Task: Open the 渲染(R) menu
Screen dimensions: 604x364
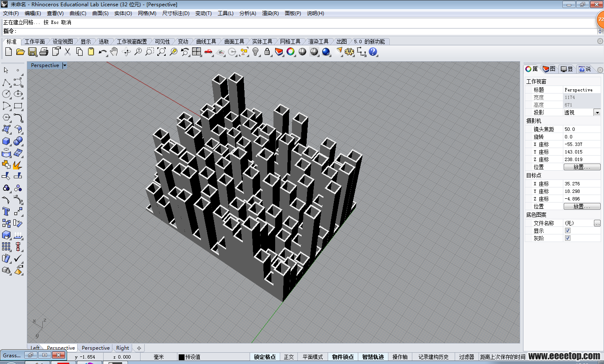Action: (270, 13)
